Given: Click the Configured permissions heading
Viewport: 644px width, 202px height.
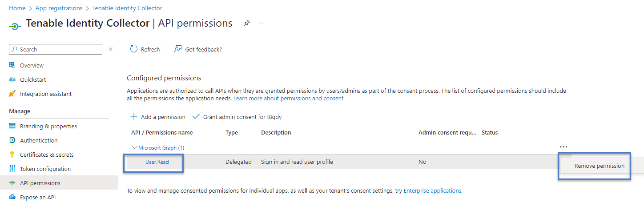Looking at the screenshot, I should click(164, 78).
